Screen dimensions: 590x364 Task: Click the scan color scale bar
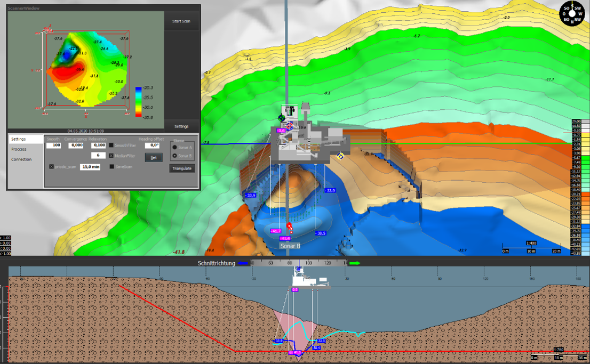[139, 102]
